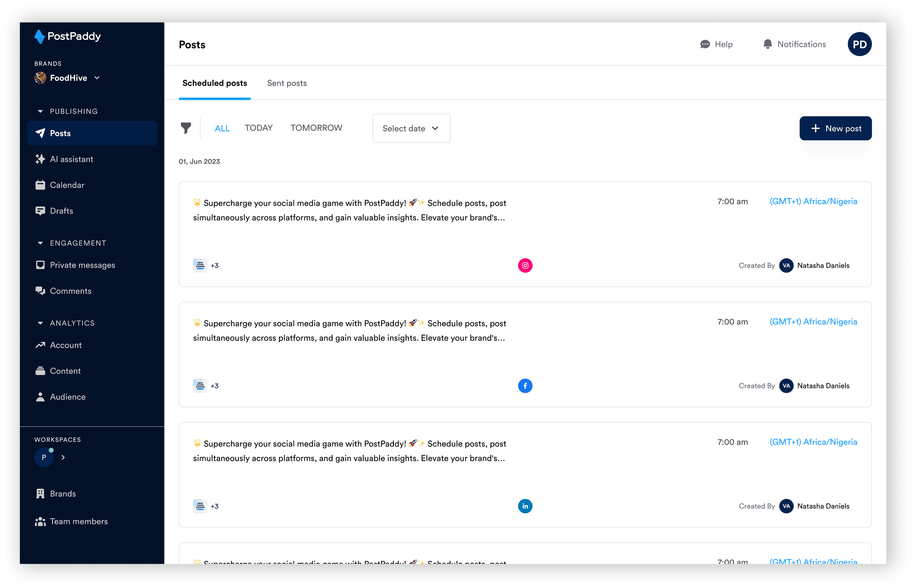Switch to the Sent posts tab

287,83
